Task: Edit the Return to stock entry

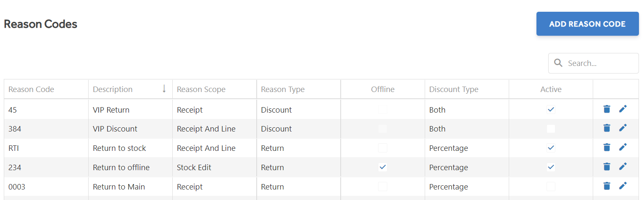Action: click(623, 147)
